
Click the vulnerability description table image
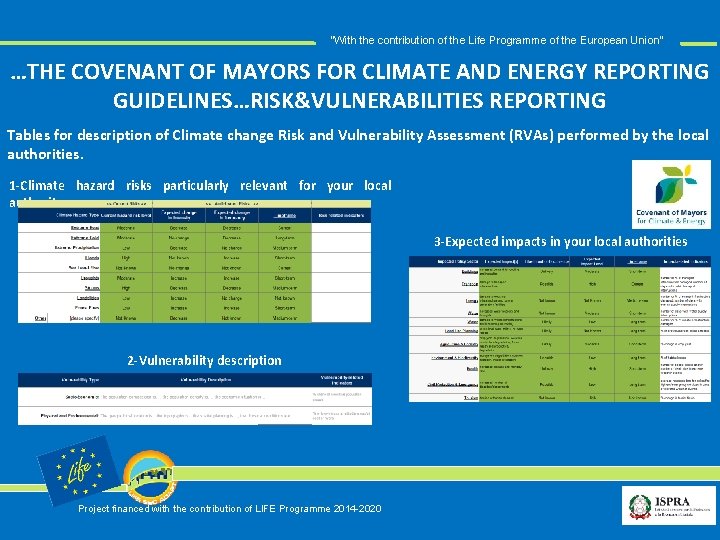pyautogui.click(x=195, y=399)
